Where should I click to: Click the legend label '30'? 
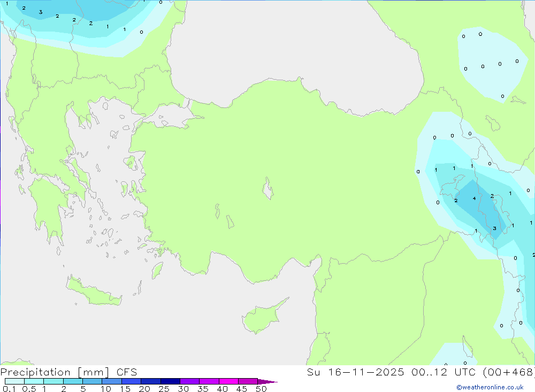(x=184, y=389)
